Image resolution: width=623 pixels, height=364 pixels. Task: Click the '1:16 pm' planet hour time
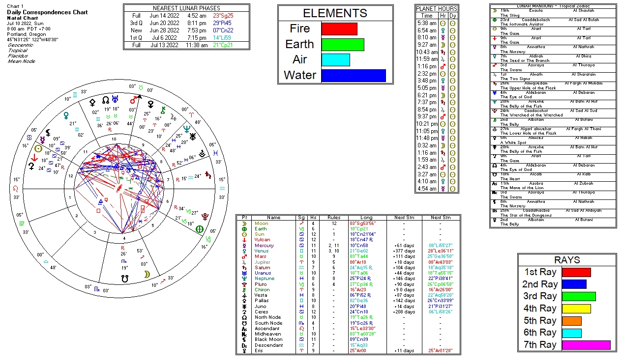[426, 66]
